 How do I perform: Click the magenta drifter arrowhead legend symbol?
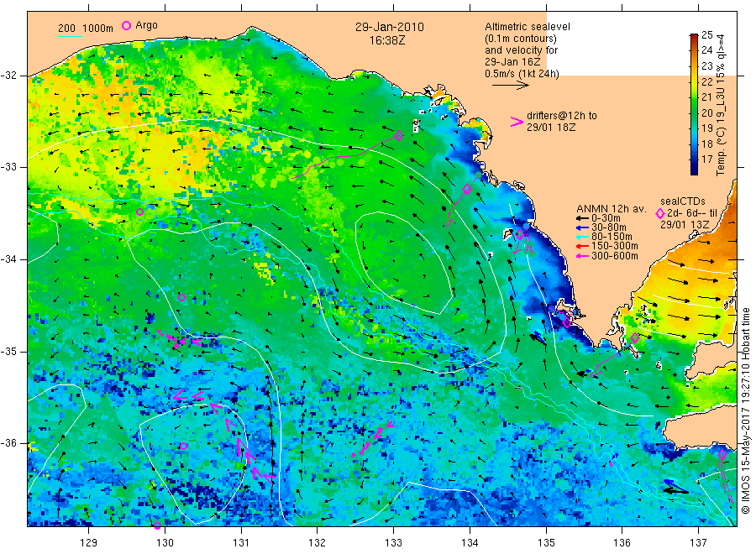tap(517, 122)
